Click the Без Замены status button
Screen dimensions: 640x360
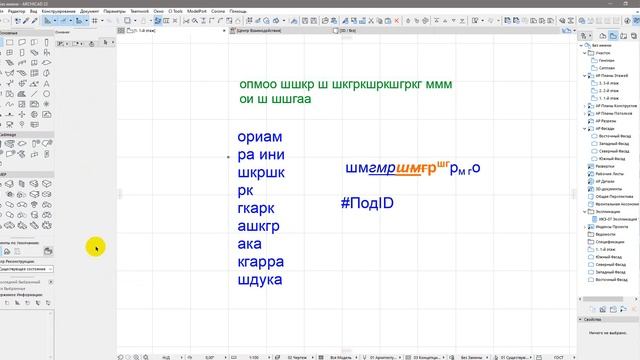(x=471, y=357)
